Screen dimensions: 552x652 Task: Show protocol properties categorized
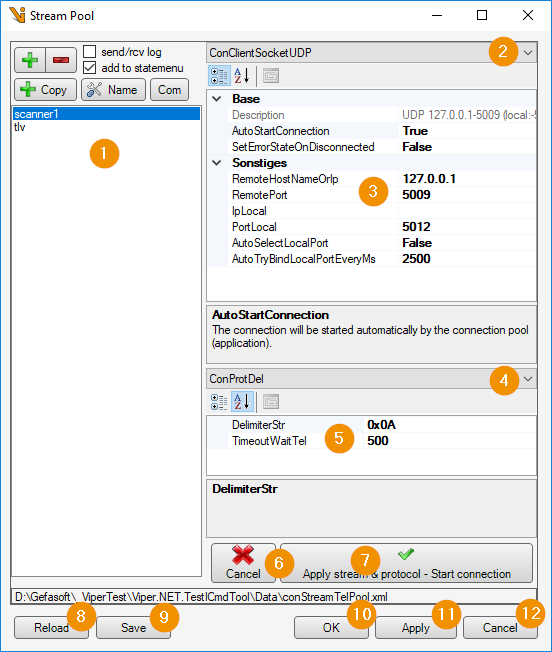coord(219,402)
